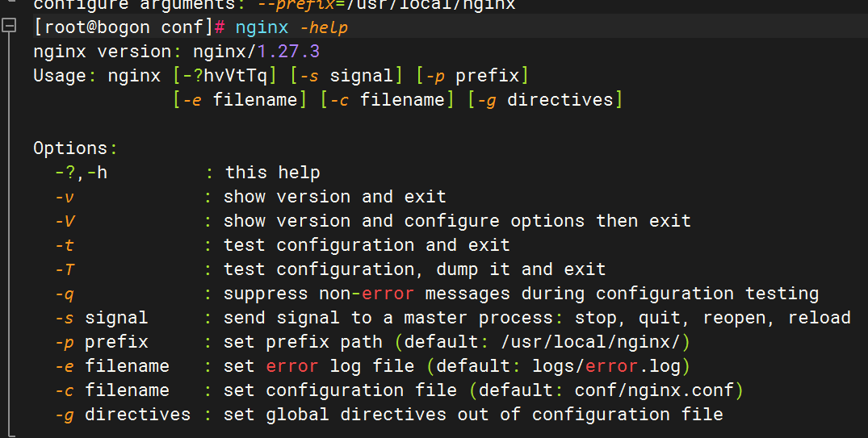The width and height of the screenshot is (868, 438).
Task: Click the '-?,-h' option flag
Action: click(x=82, y=173)
